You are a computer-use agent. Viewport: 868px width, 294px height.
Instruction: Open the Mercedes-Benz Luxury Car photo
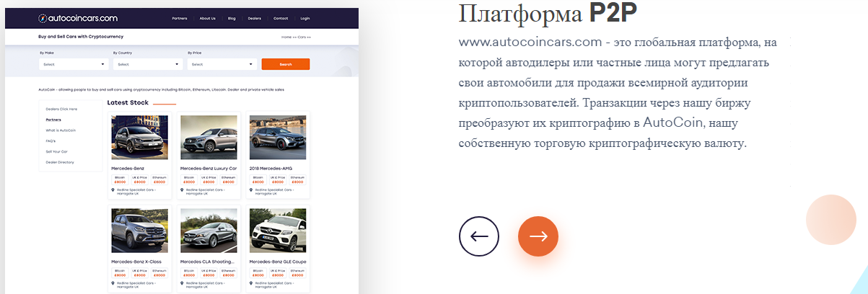click(x=209, y=138)
